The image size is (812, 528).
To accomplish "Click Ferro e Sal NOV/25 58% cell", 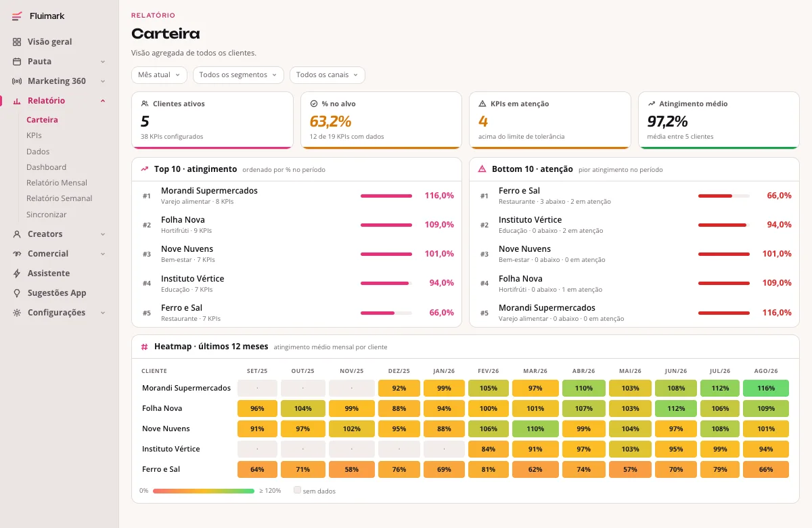I will point(352,470).
